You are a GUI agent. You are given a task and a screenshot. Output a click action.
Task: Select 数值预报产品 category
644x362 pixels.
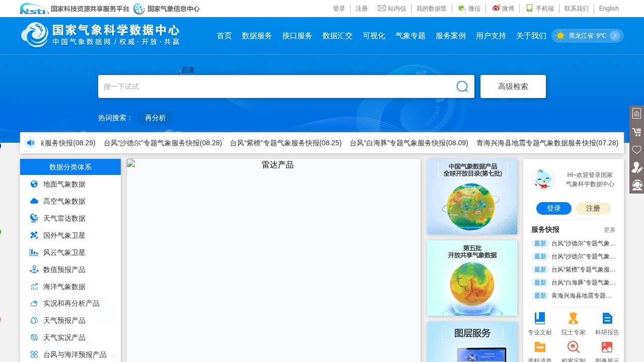coord(64,269)
